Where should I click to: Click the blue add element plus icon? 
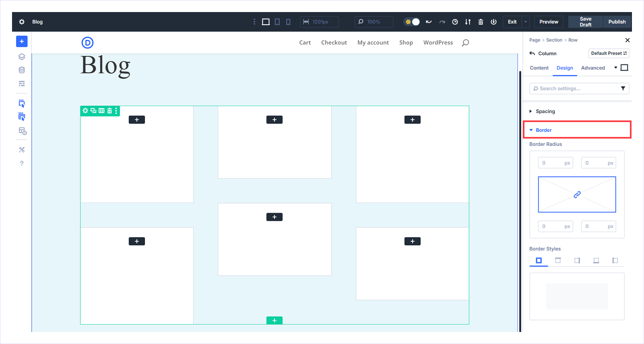22,41
